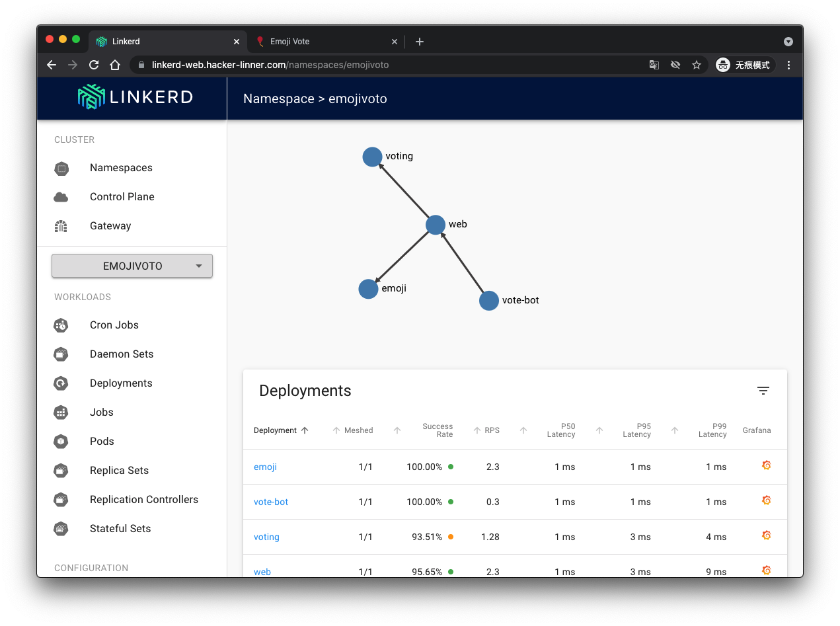The image size is (840, 626).
Task: Click the incognito mode (无痕模式) button
Action: [744, 65]
